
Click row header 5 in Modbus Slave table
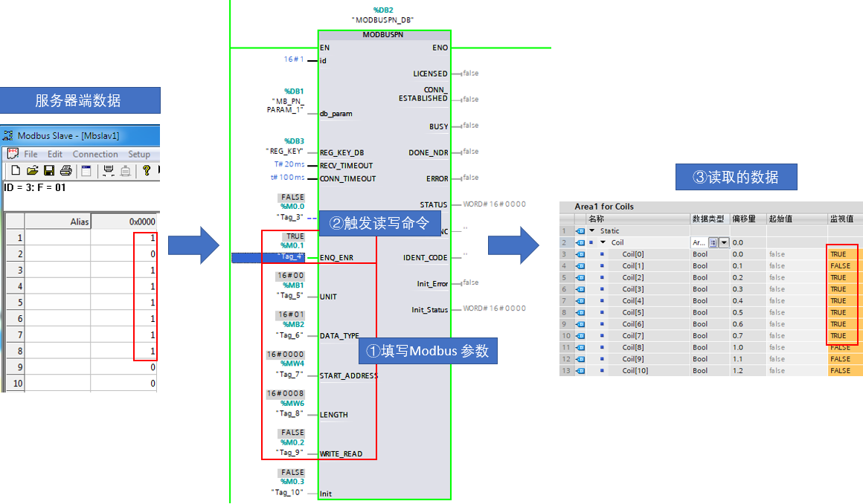(16, 302)
